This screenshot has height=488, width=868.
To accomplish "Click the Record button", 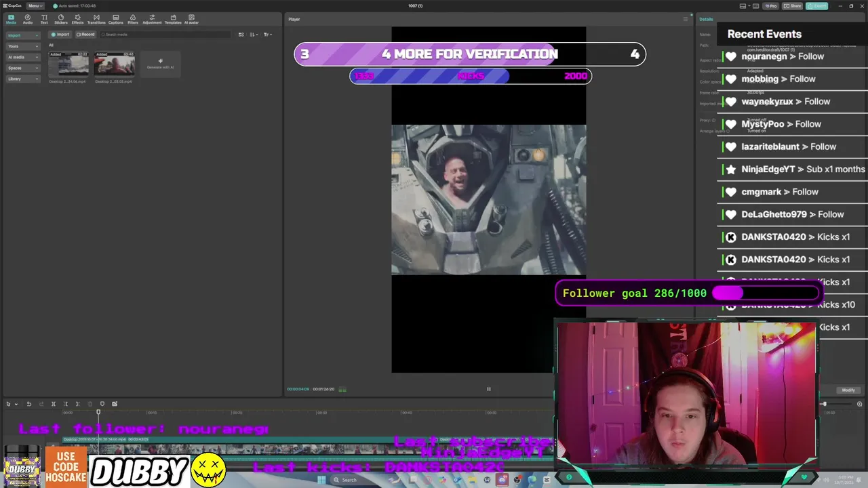I will 85,35.
